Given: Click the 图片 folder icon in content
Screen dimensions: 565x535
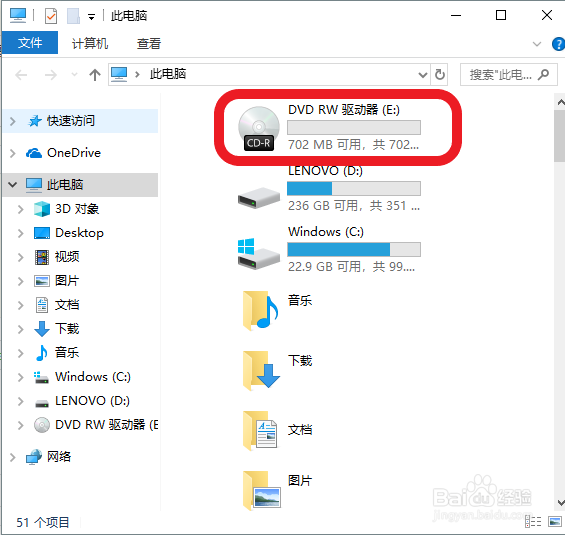Looking at the screenshot, I should tap(261, 491).
